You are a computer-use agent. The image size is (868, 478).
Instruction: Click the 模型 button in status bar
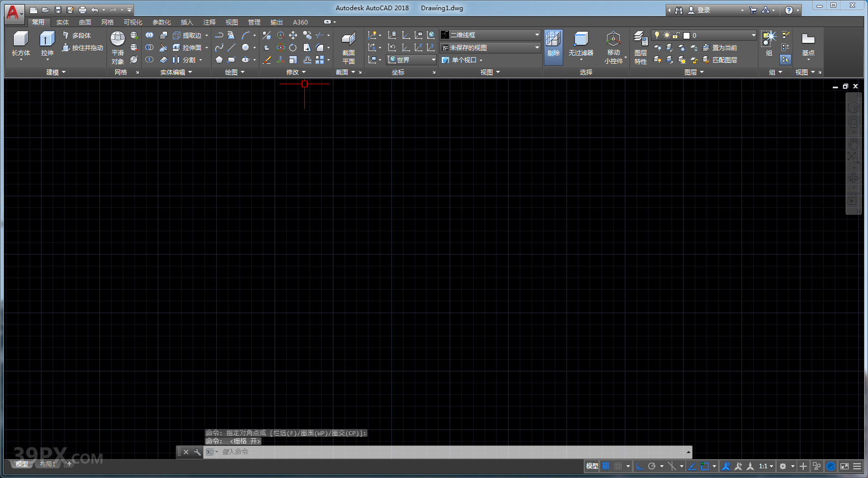592,466
